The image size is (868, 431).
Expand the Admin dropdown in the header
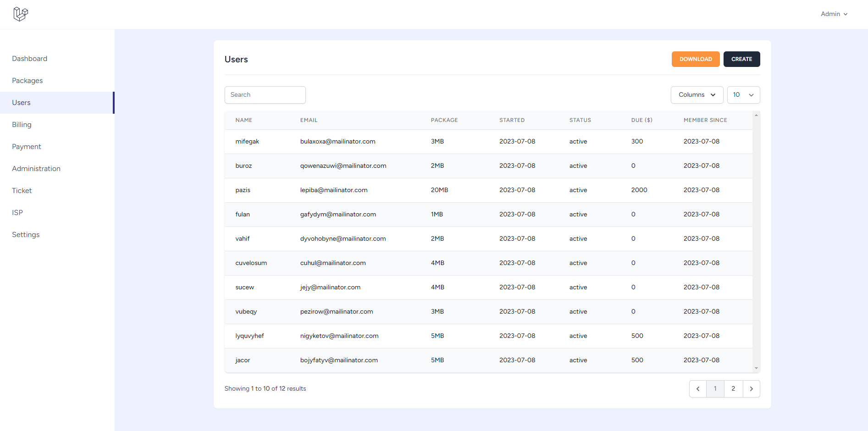[x=833, y=14]
